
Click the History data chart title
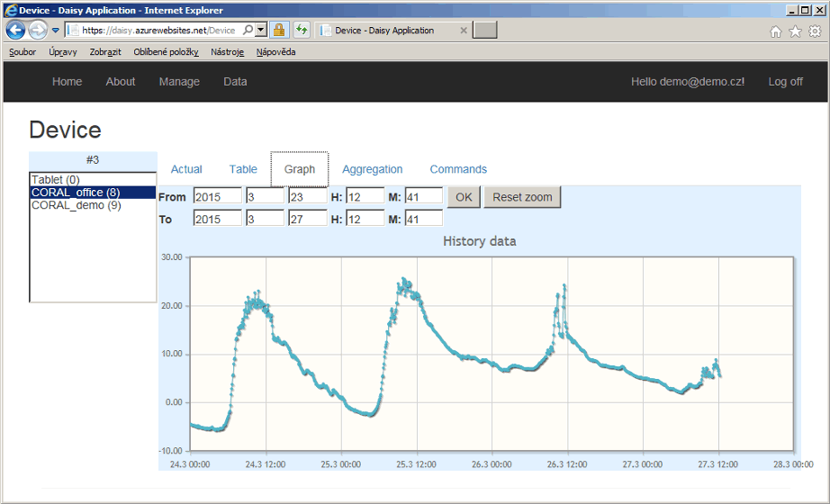(479, 241)
